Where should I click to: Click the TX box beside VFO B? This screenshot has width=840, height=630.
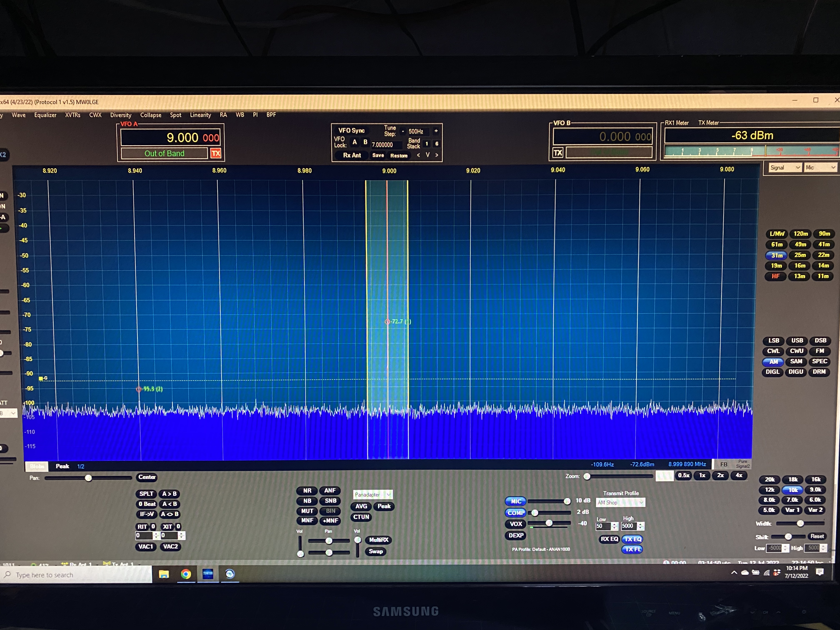pos(558,153)
